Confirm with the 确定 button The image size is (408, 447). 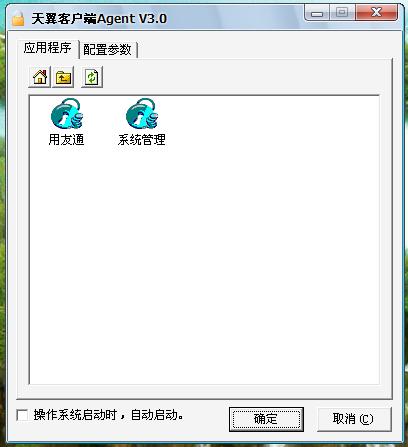pyautogui.click(x=266, y=419)
